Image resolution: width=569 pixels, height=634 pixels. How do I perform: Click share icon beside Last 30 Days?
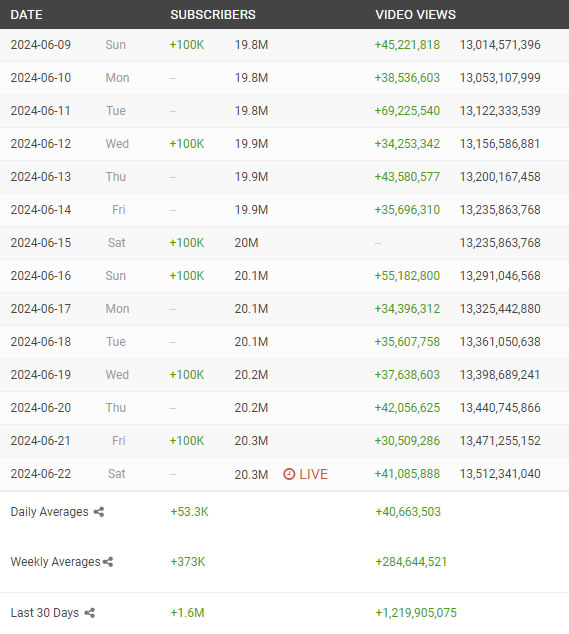[90, 613]
